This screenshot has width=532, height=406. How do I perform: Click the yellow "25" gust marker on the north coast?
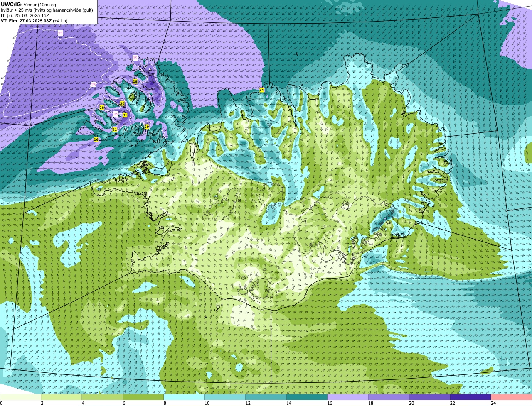(262, 90)
